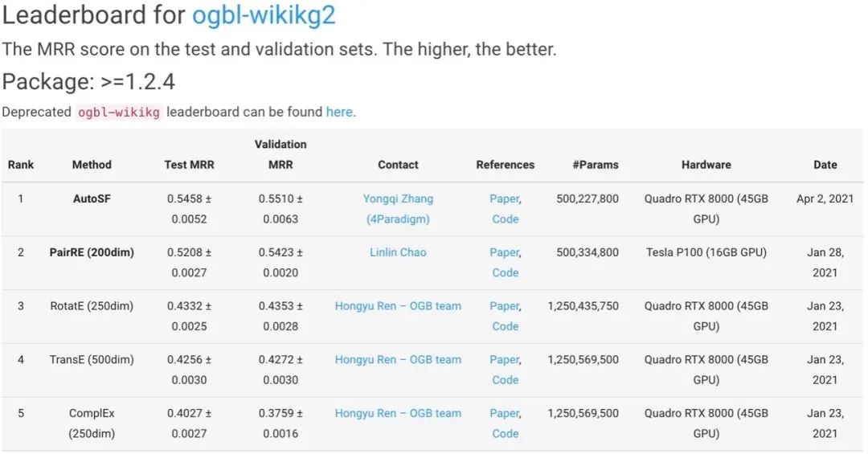Open the AutoSF Code link

(x=506, y=219)
